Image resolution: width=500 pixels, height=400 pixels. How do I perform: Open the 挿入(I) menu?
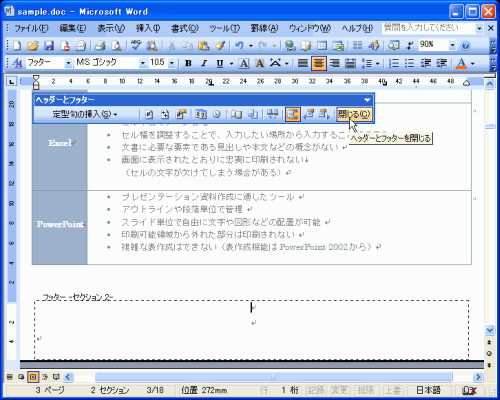click(x=148, y=28)
